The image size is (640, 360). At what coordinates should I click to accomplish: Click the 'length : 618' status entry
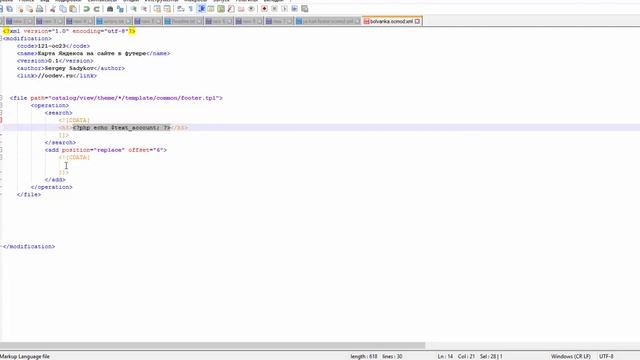364,356
